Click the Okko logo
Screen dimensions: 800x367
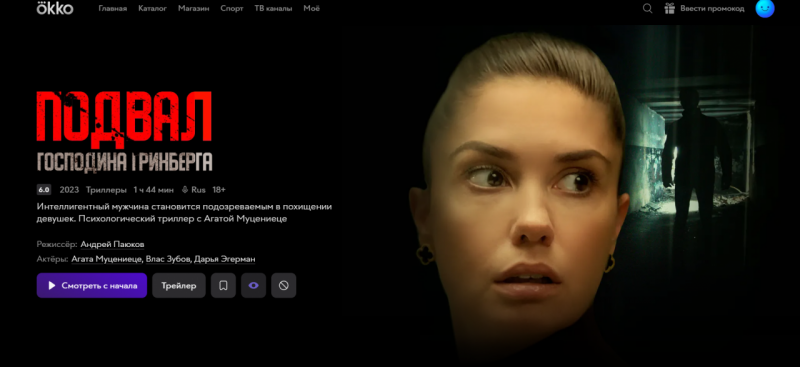click(55, 8)
